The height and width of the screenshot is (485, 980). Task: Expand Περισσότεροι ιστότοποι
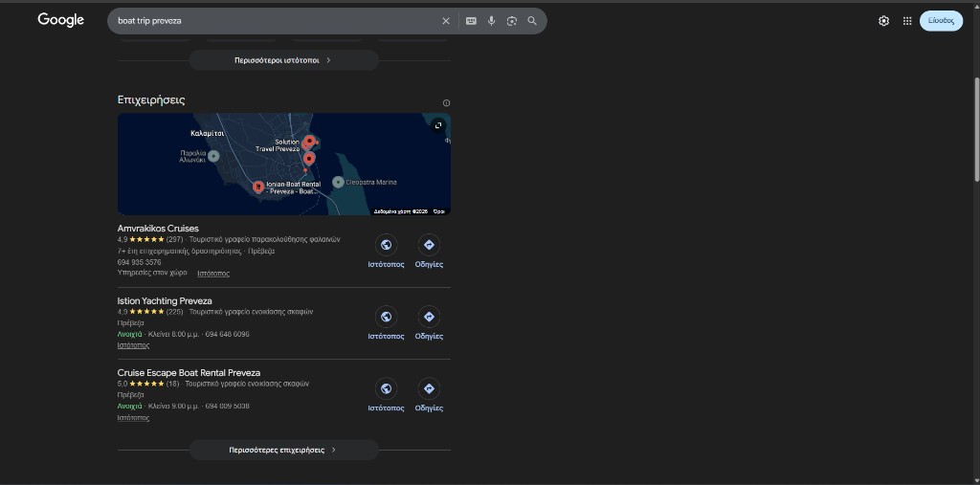pos(283,60)
